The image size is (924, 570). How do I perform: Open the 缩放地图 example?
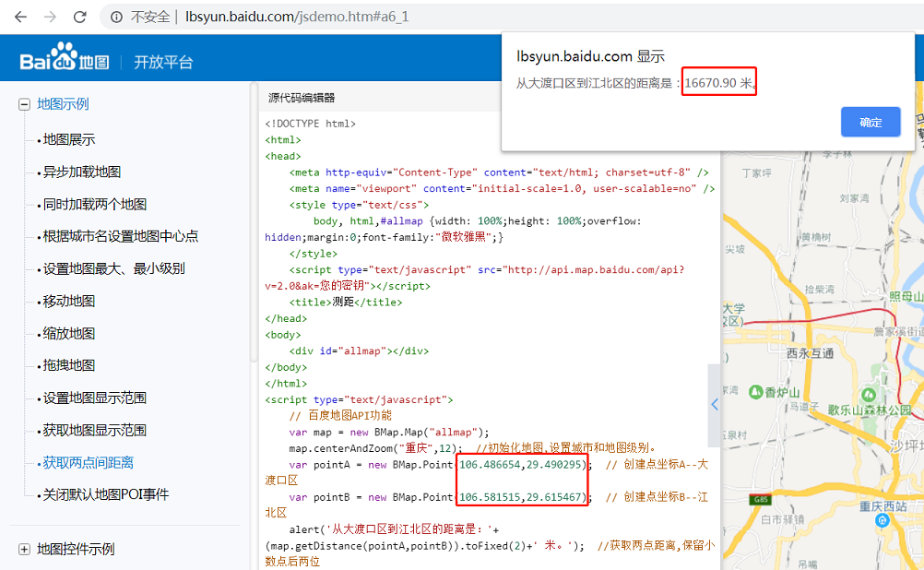pos(69,334)
